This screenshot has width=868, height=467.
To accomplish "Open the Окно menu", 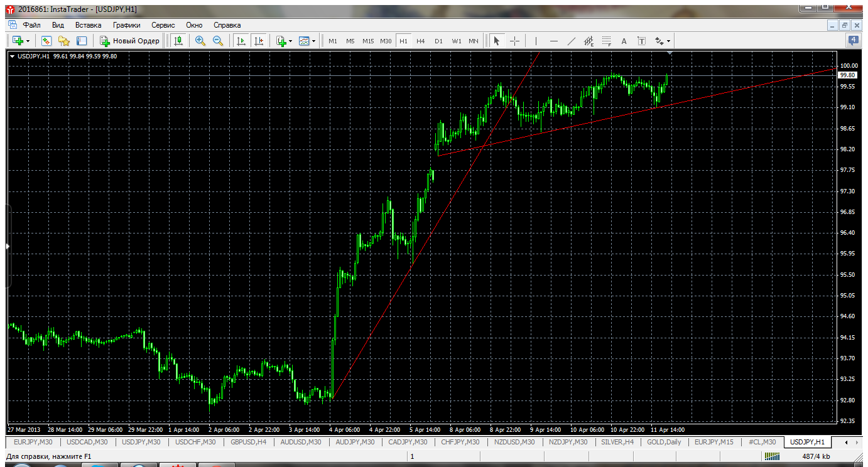I will [194, 25].
